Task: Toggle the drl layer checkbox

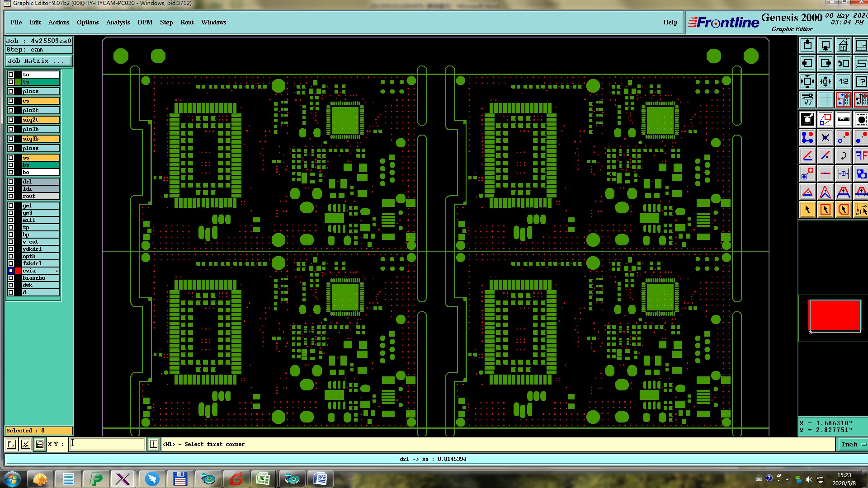Action: [x=11, y=182]
